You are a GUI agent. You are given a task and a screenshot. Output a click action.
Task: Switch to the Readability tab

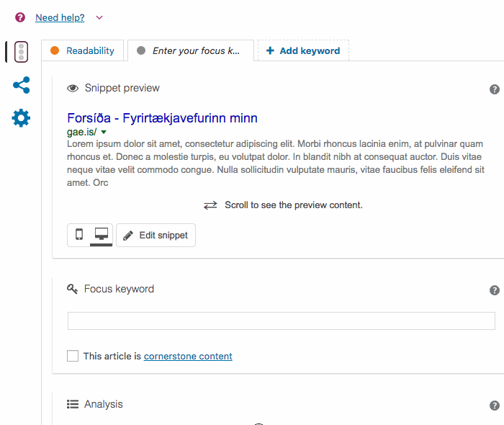click(x=83, y=50)
